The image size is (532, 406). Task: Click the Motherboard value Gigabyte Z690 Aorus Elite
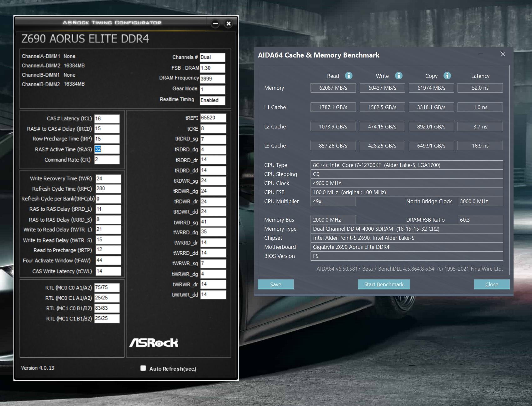point(407,247)
